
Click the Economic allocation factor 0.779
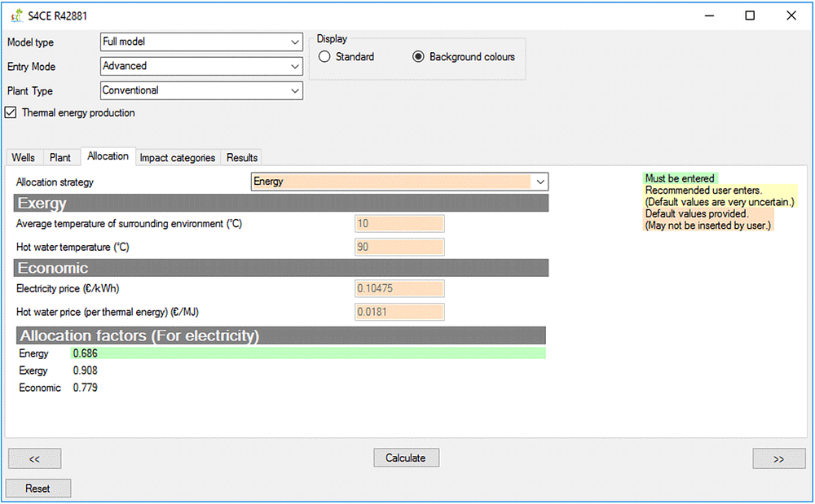pyautogui.click(x=86, y=388)
